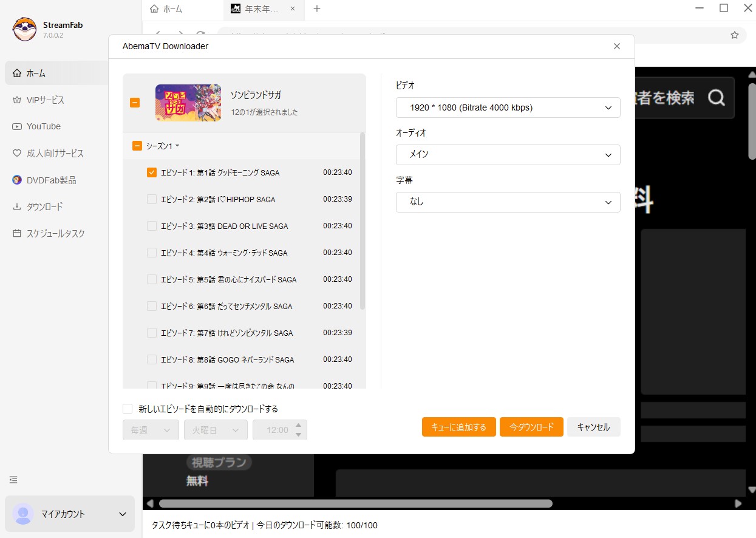Collapse the sidebar using the bottom-left icon
Screen dimensions: 756x538
(x=13, y=479)
